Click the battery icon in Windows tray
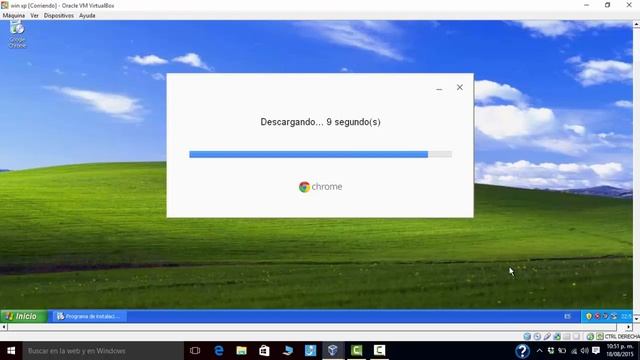Image resolution: width=640 pixels, height=360 pixels. point(562,351)
